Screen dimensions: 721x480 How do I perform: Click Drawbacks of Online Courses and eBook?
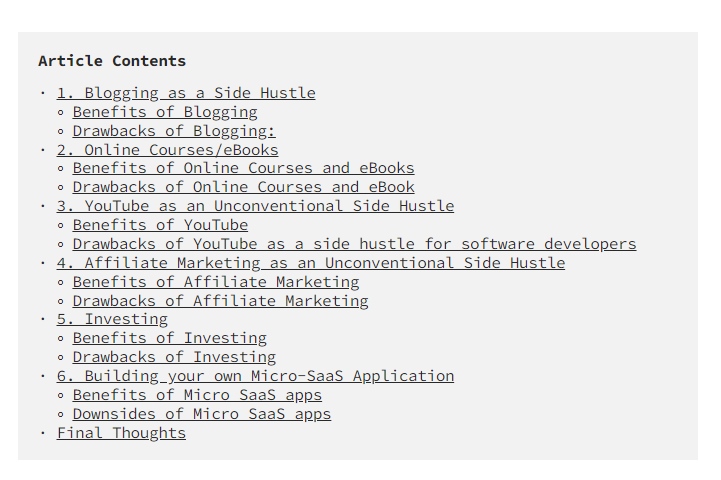coord(243,187)
